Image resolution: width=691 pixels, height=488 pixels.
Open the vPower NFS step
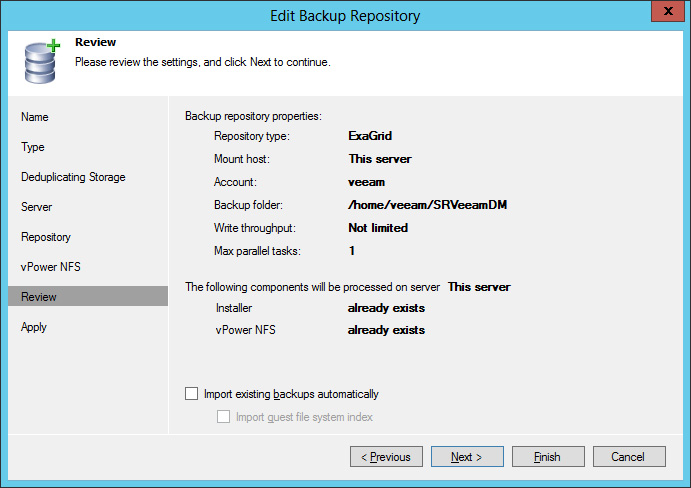click(x=51, y=267)
